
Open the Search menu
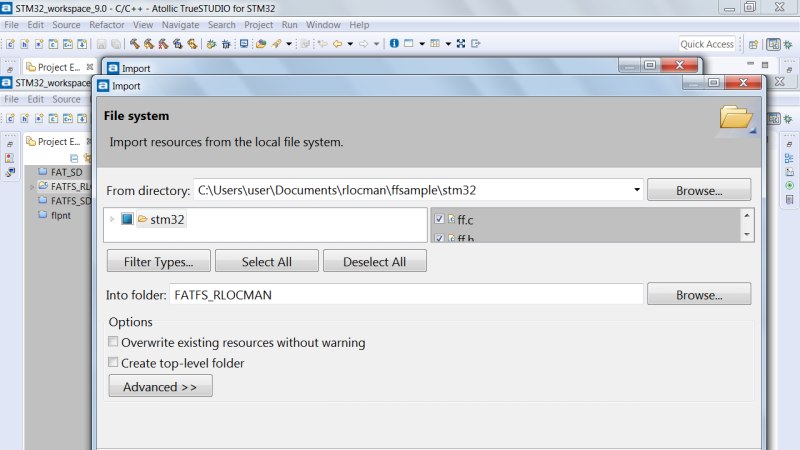pos(221,24)
